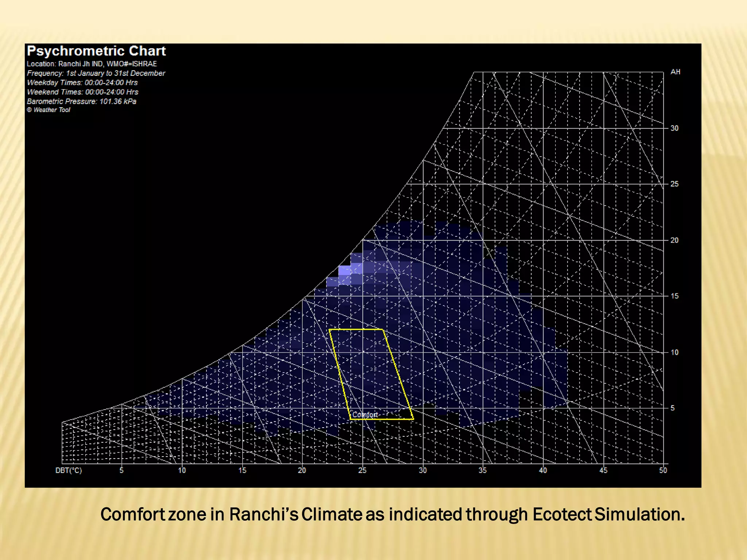Click the Frequency: 1st January to 31st December line
The width and height of the screenshot is (747, 560).
click(96, 73)
